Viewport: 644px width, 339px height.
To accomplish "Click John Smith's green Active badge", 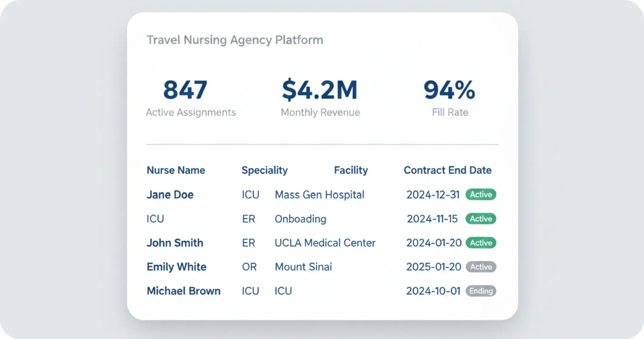I will pos(481,243).
